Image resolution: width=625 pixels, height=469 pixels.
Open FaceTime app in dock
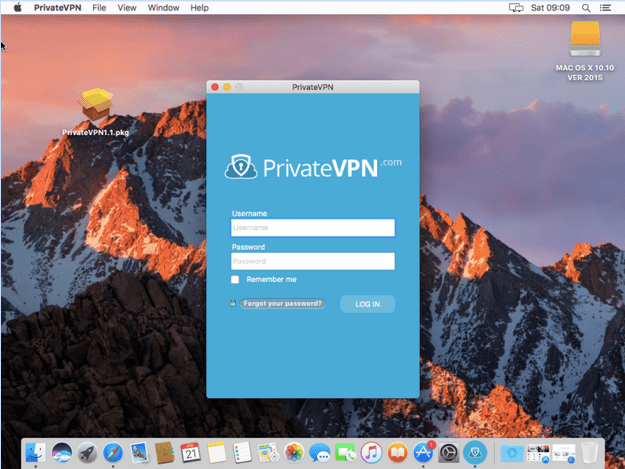coord(345,453)
